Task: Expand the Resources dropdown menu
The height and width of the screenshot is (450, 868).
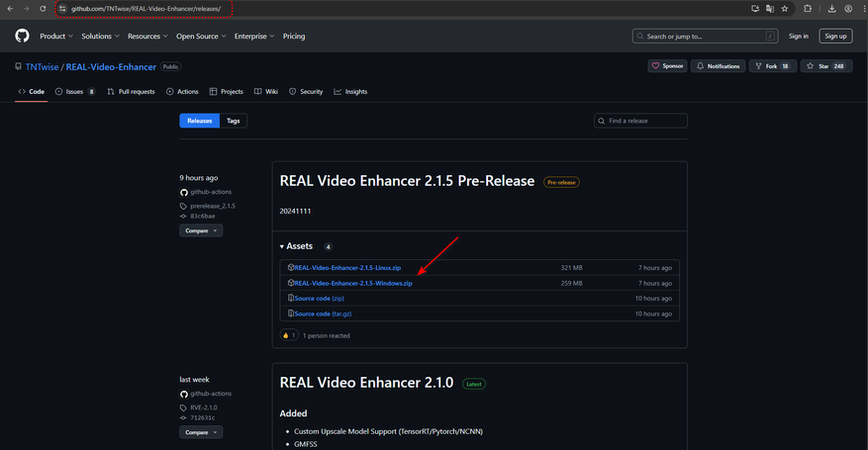Action: (147, 36)
